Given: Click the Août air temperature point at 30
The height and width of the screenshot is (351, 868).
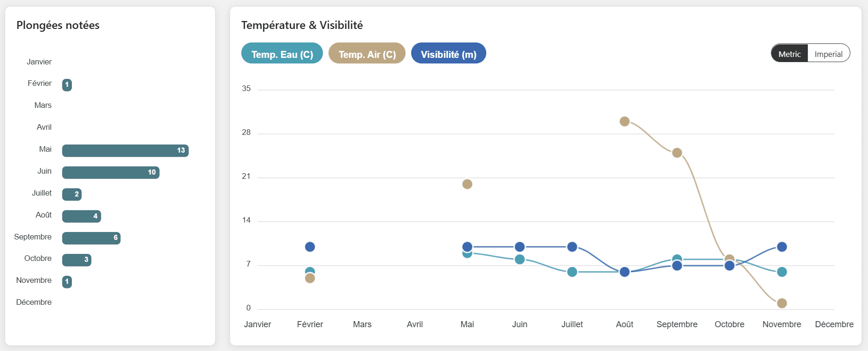Looking at the screenshot, I should pos(624,121).
